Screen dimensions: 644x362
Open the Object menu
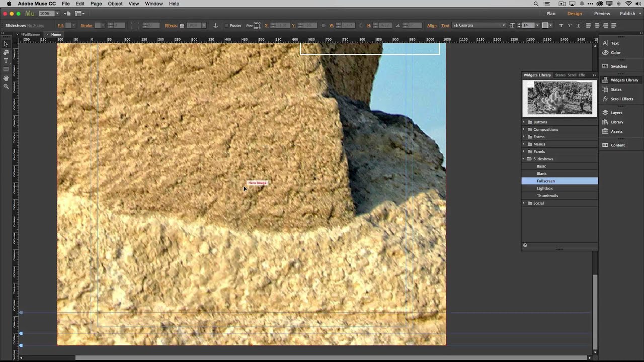(x=115, y=4)
